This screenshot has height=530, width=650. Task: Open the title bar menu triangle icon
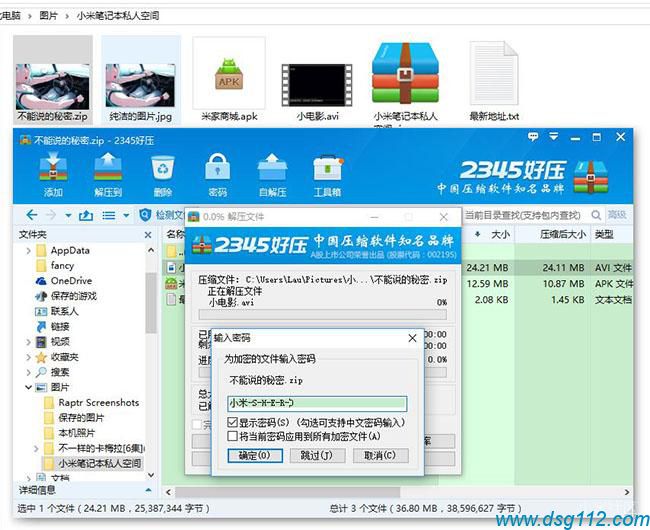coord(554,136)
